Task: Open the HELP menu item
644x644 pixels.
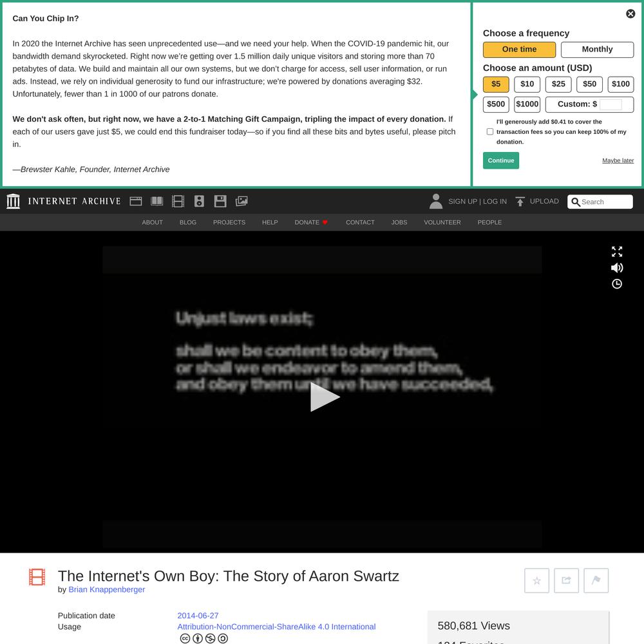Action: (270, 222)
